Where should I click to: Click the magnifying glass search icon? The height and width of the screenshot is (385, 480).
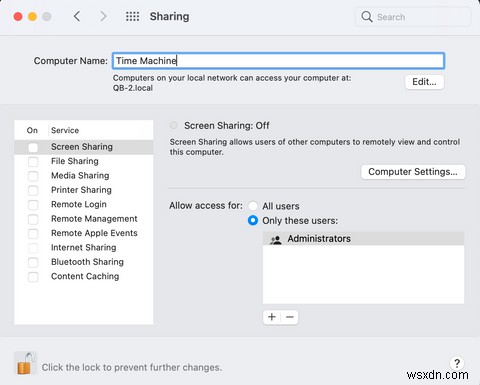pyautogui.click(x=367, y=16)
